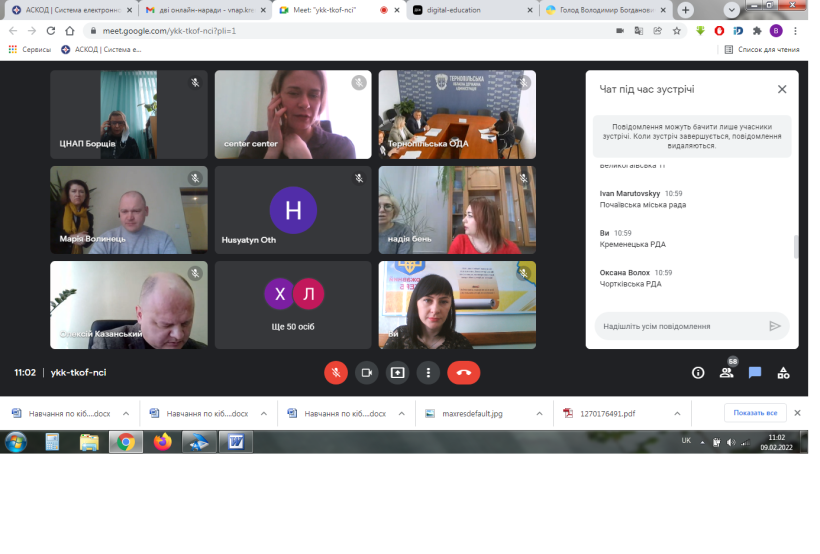Open 1270176491.pdf downloaded file
Image resolution: width=820 pixels, height=554 pixels.
599,414
